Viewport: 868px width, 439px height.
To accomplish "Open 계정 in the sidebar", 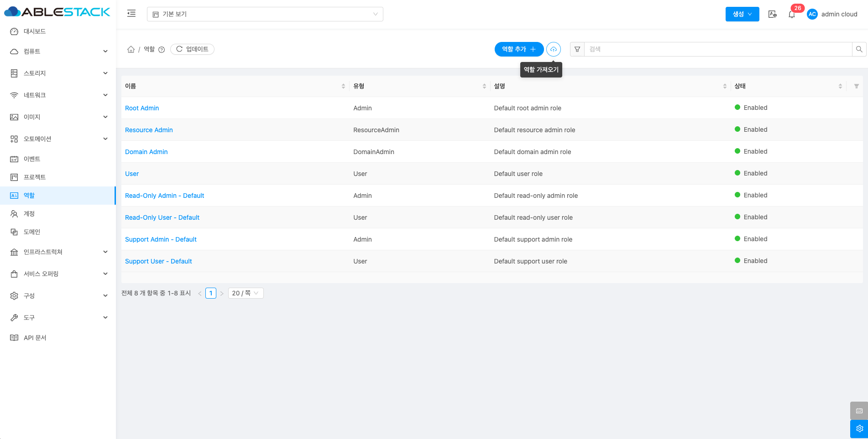I will coord(29,214).
